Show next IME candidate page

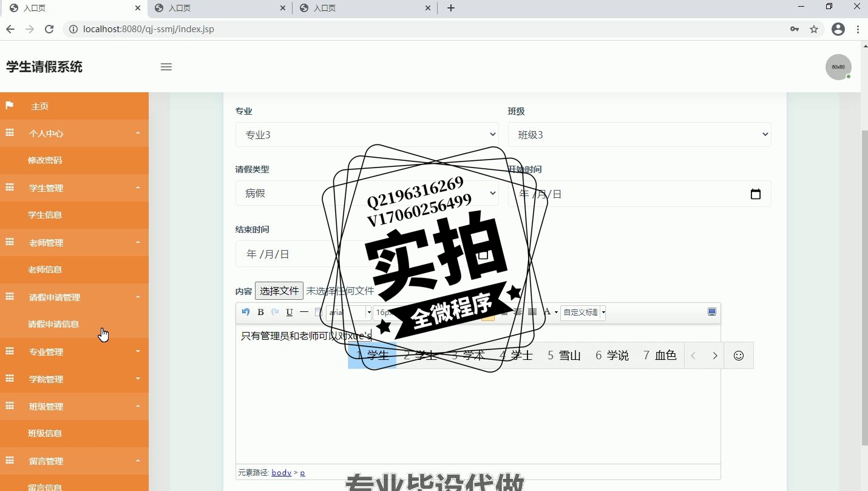(715, 356)
